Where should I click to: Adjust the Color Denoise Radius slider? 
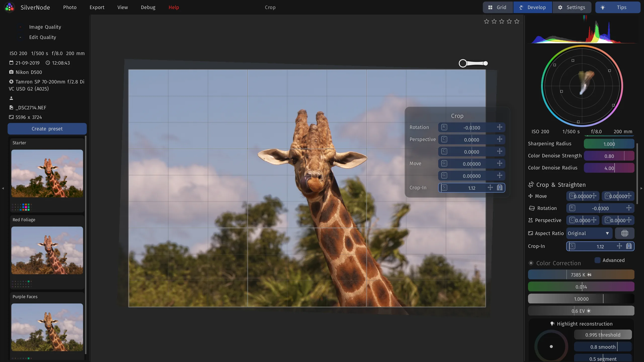609,168
